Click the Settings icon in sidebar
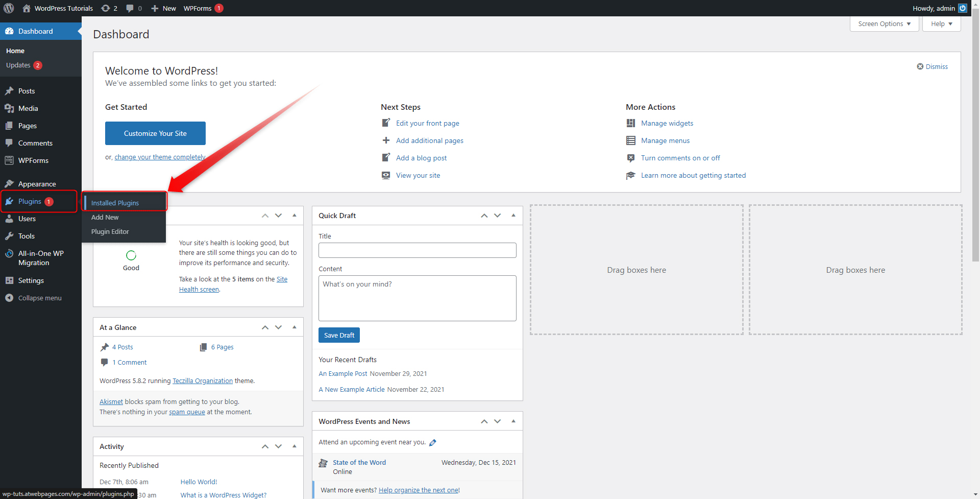The height and width of the screenshot is (499, 980). 9,280
